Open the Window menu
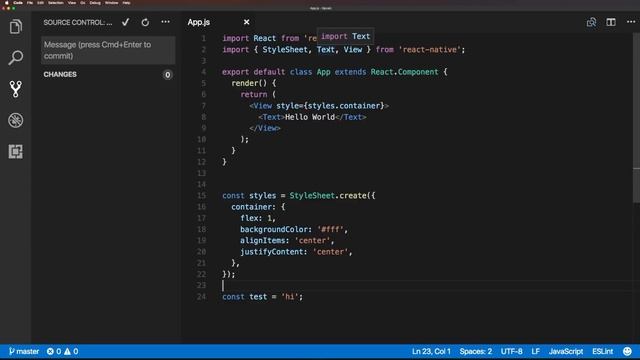 (111, 2)
